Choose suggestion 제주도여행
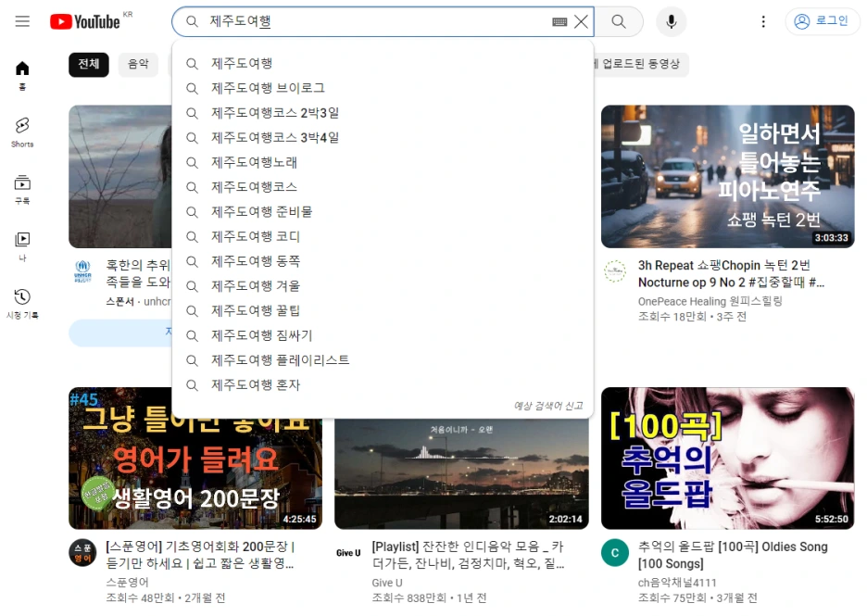 [x=383, y=64]
